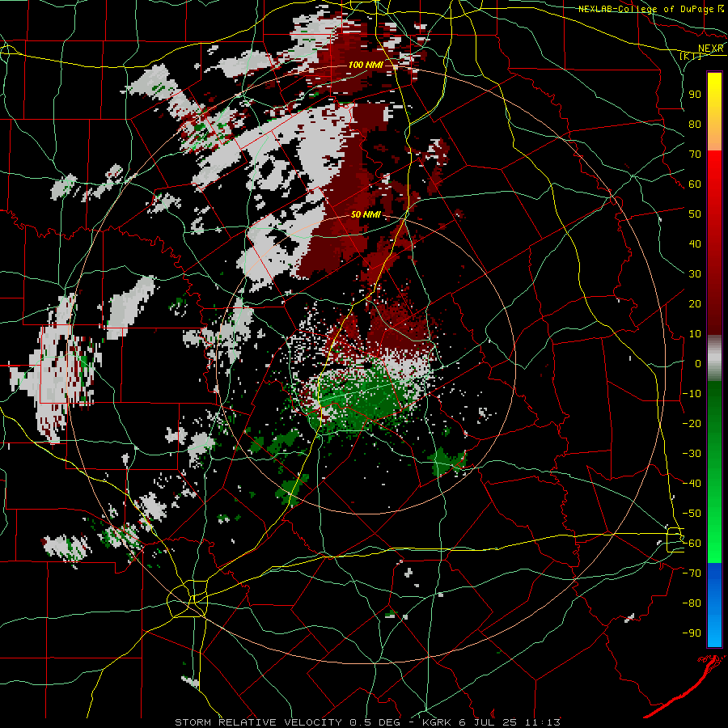This screenshot has width=728, height=728.
Task: Click the positive 10 scale label
Action: coord(695,334)
